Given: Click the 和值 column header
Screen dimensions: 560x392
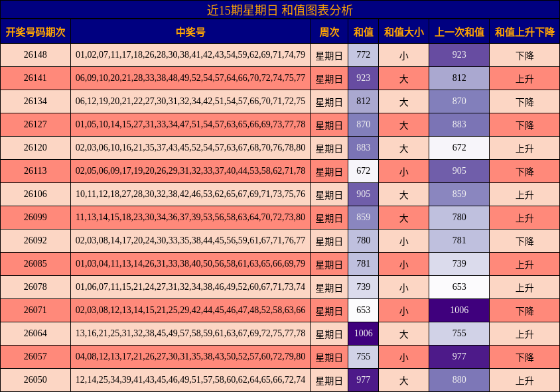Looking at the screenshot, I should tap(363, 32).
